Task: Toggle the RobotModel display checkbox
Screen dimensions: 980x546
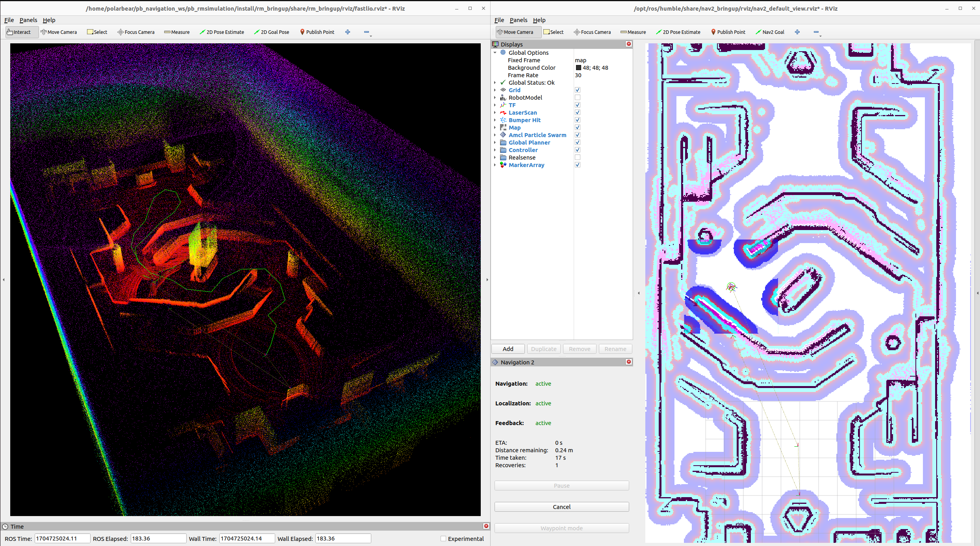Action: tap(577, 98)
